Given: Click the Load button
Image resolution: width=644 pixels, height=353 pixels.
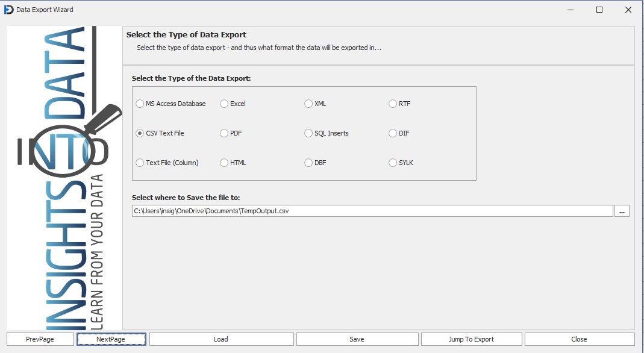Looking at the screenshot, I should pos(221,339).
